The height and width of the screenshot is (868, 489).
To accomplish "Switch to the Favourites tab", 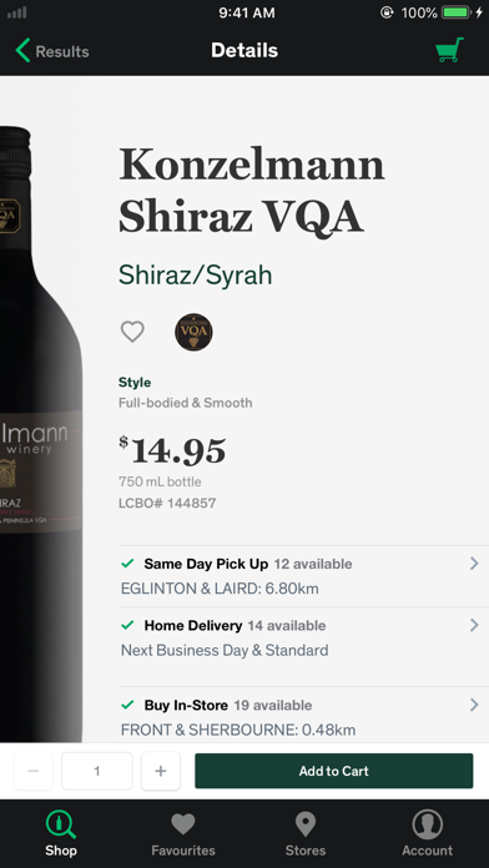I will coord(183,833).
